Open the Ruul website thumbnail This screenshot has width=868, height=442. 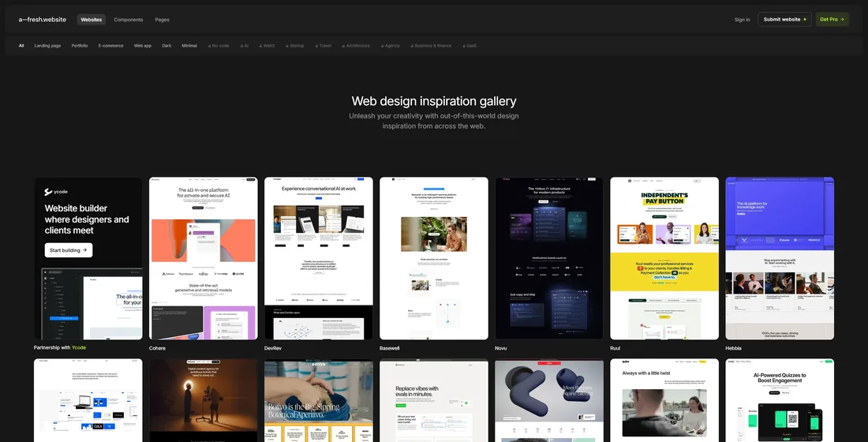point(664,258)
